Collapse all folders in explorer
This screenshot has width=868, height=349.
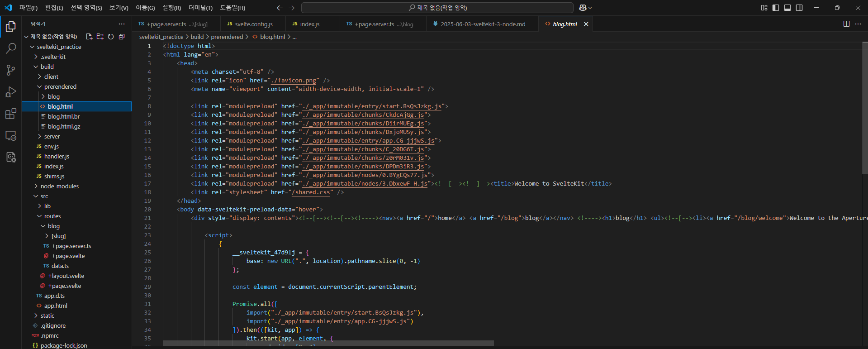(x=122, y=37)
